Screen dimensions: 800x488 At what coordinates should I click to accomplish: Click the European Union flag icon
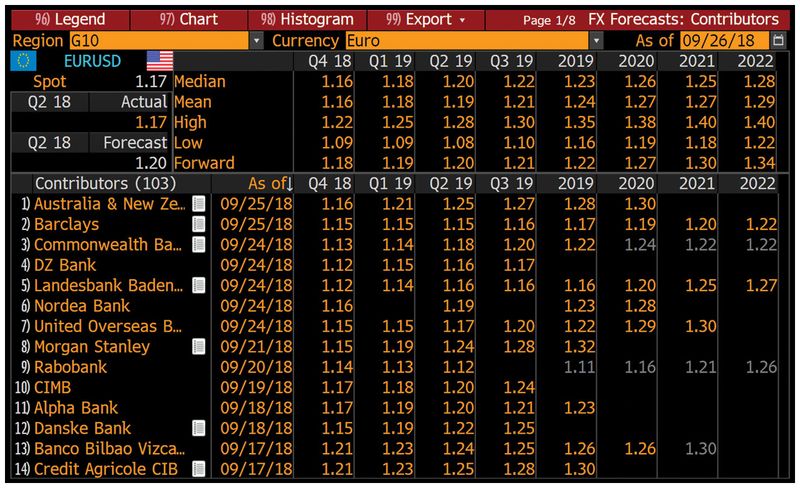pos(23,61)
